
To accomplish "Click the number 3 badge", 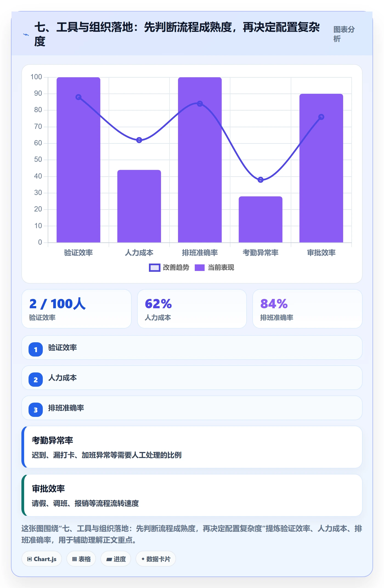I will pyautogui.click(x=36, y=410).
